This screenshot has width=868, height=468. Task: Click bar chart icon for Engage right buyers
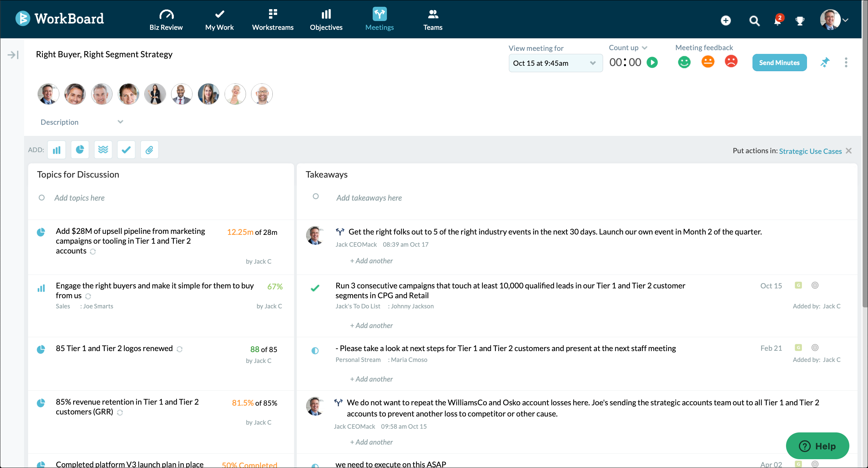[41, 288]
